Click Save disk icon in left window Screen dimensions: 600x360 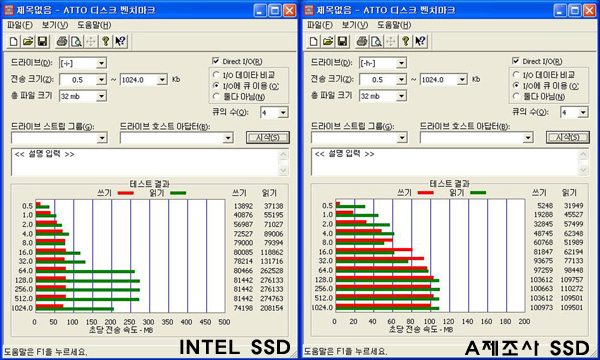[x=42, y=41]
